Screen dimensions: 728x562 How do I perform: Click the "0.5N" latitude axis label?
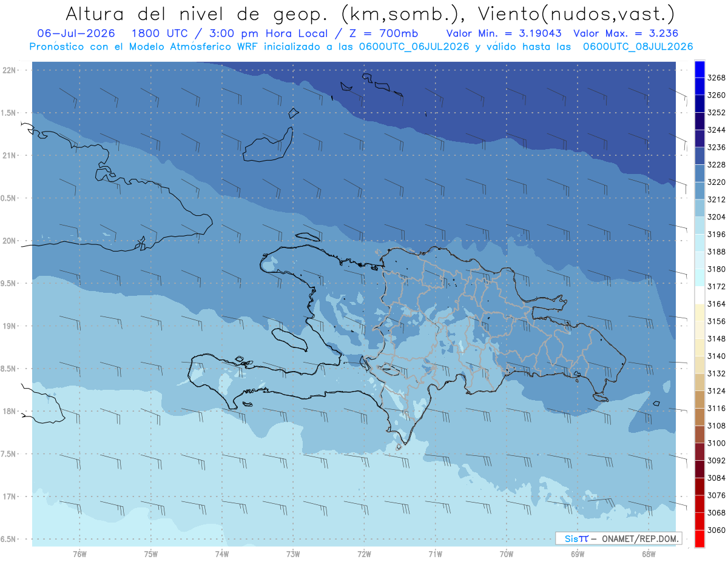click(x=9, y=198)
